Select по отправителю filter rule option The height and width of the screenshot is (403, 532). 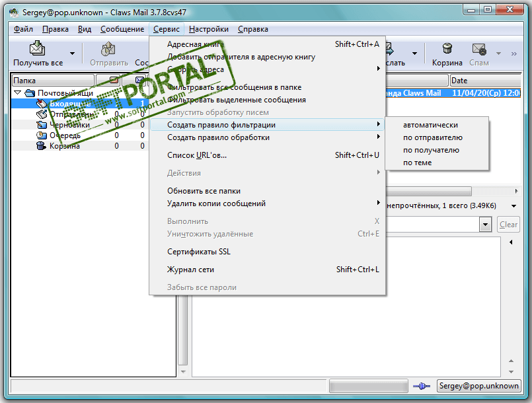pyautogui.click(x=437, y=137)
